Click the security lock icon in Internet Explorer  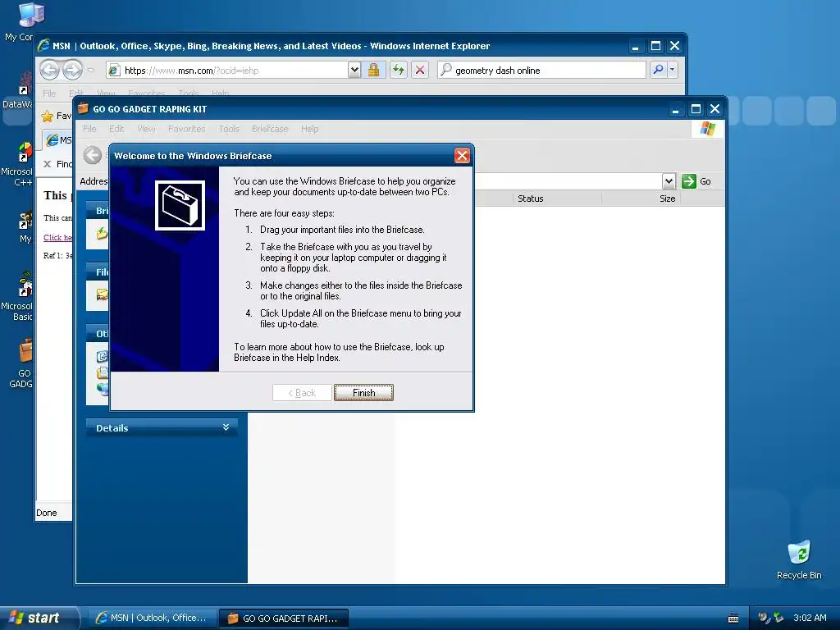click(x=373, y=71)
